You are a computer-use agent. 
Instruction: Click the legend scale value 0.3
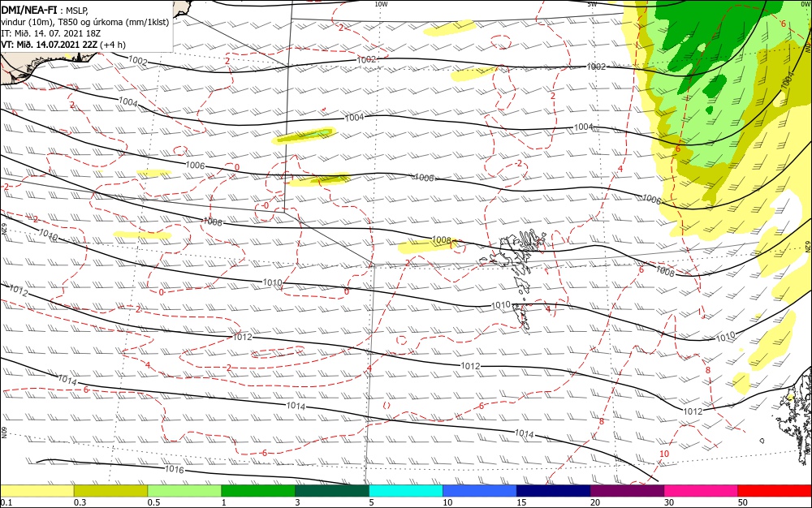tap(80, 502)
